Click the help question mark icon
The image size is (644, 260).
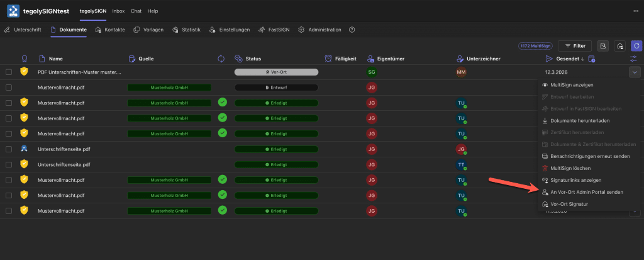pos(352,30)
